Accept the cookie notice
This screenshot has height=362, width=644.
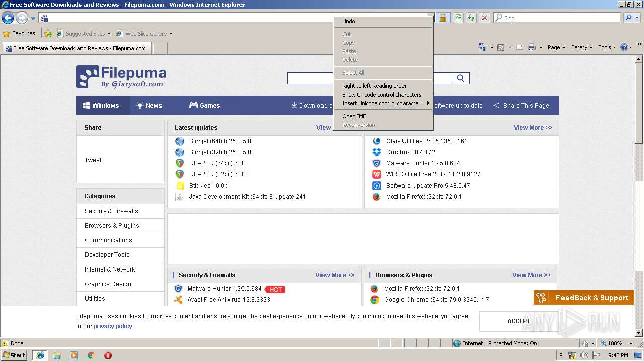518,321
